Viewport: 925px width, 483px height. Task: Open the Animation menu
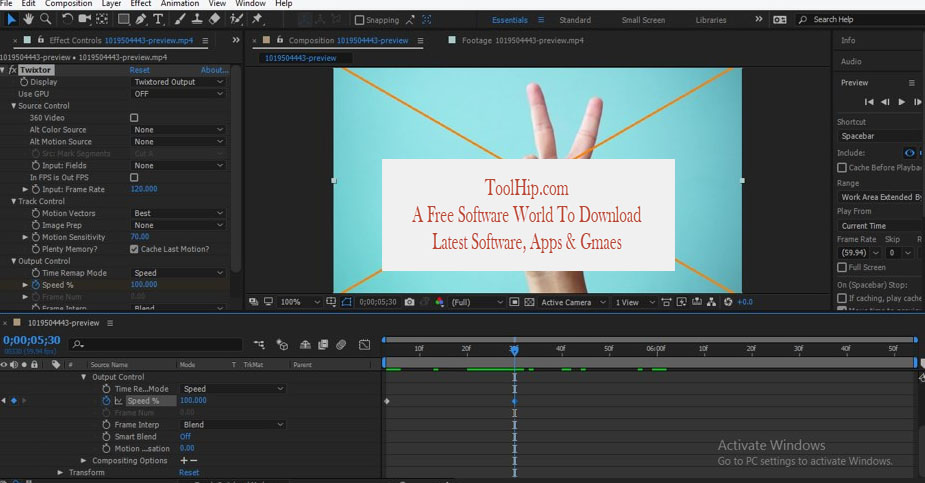[180, 4]
